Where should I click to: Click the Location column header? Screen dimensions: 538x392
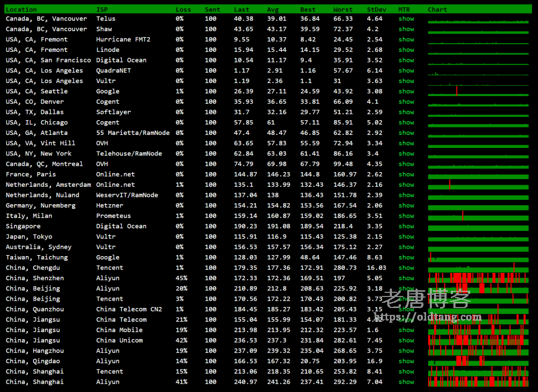[x=21, y=9]
